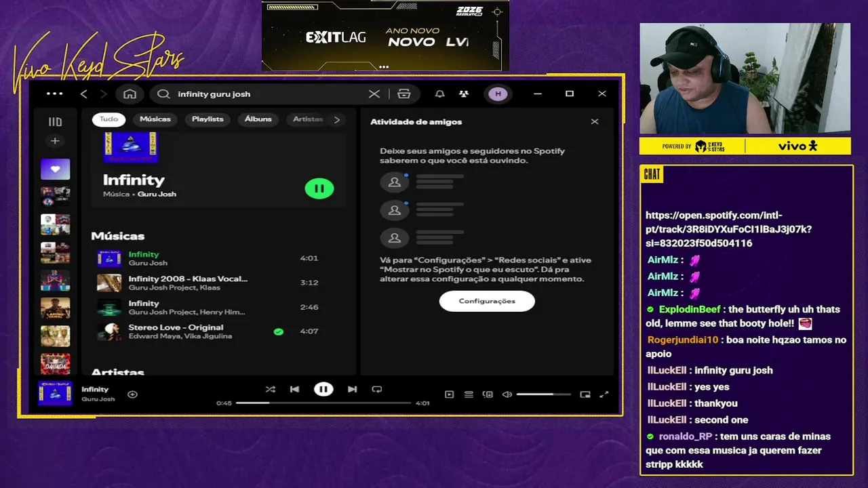
Task: Open the Browse icon in search bar
Action: pos(404,94)
